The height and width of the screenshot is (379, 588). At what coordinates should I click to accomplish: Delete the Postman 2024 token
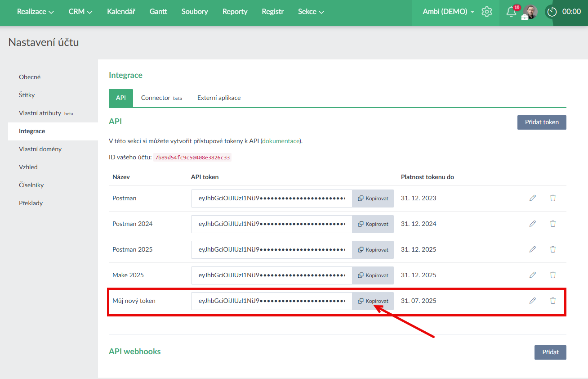[x=553, y=224]
